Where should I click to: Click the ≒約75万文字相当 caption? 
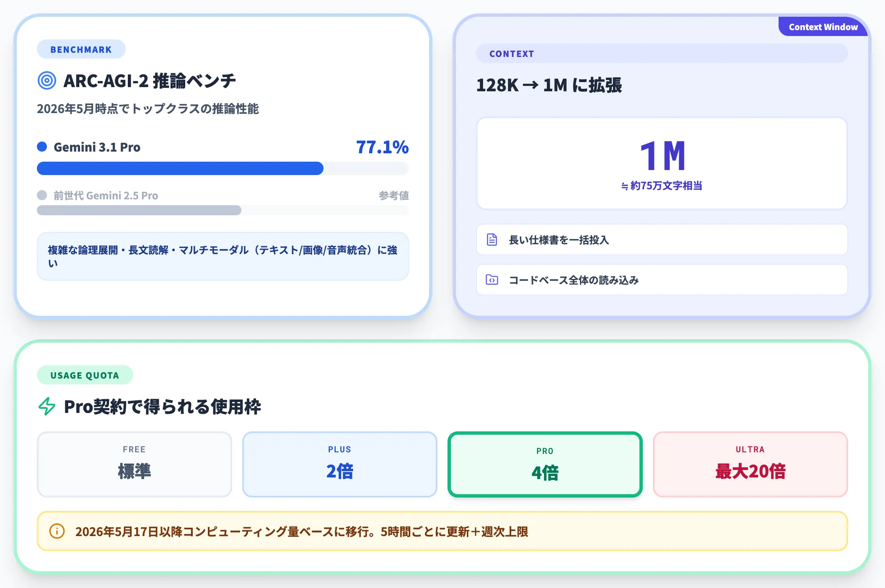coord(662,186)
